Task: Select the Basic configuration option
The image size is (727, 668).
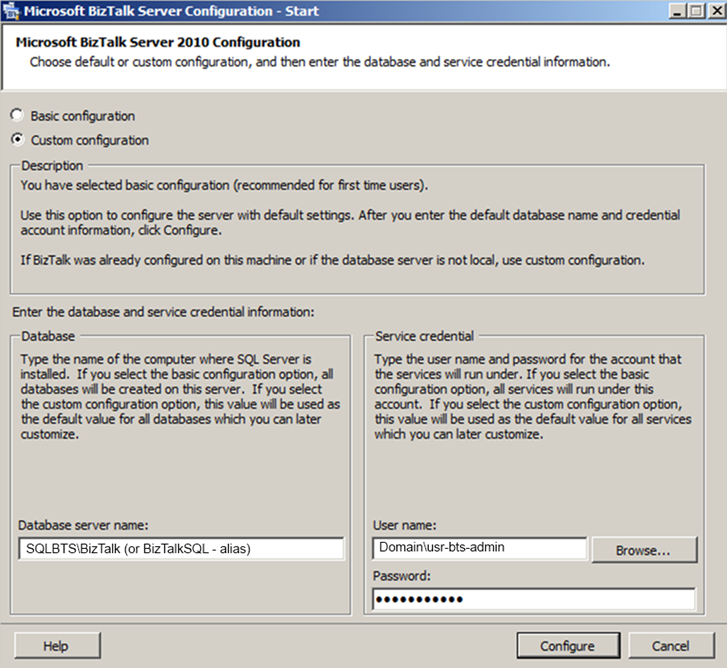Action: [17, 116]
